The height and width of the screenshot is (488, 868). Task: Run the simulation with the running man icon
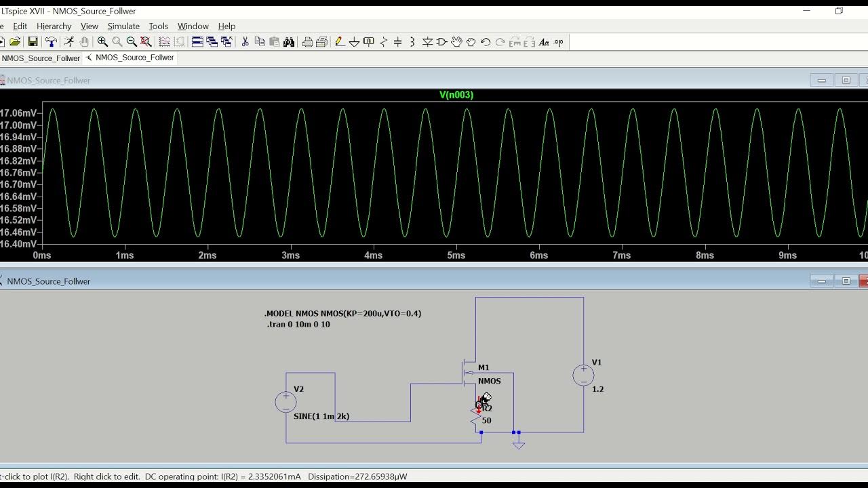point(69,42)
